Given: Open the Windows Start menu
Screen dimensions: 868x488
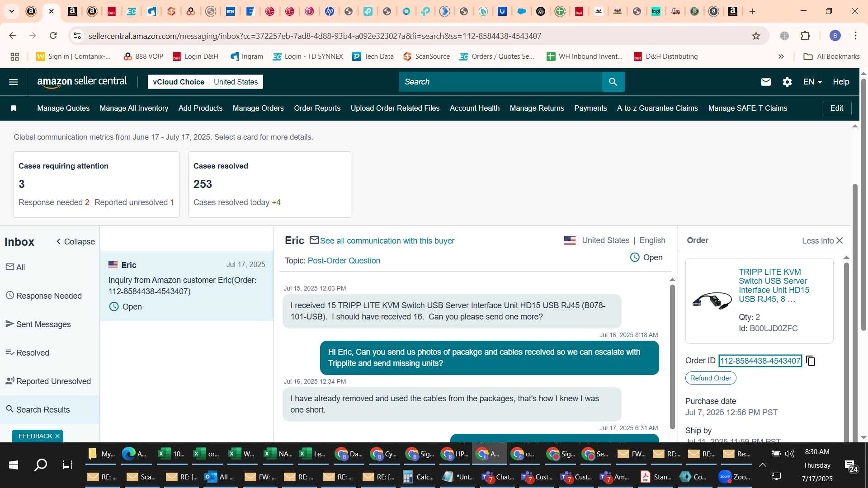Looking at the screenshot, I should coord(14,465).
